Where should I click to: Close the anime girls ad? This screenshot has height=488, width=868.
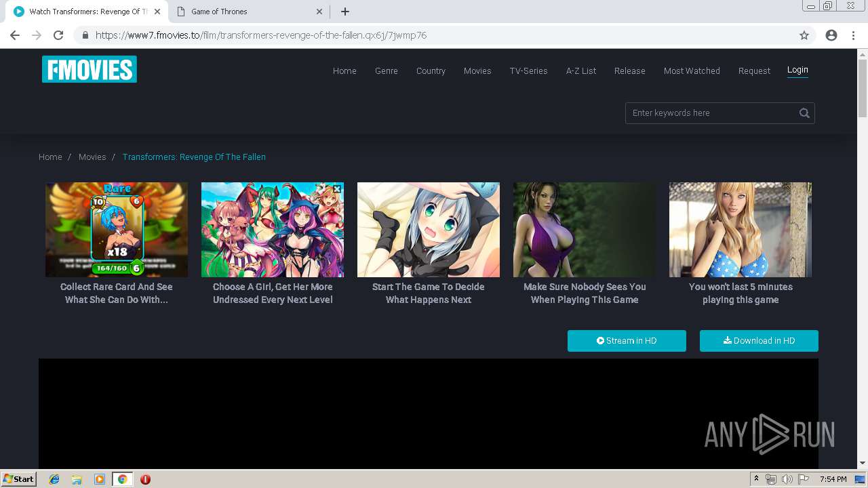click(x=336, y=189)
